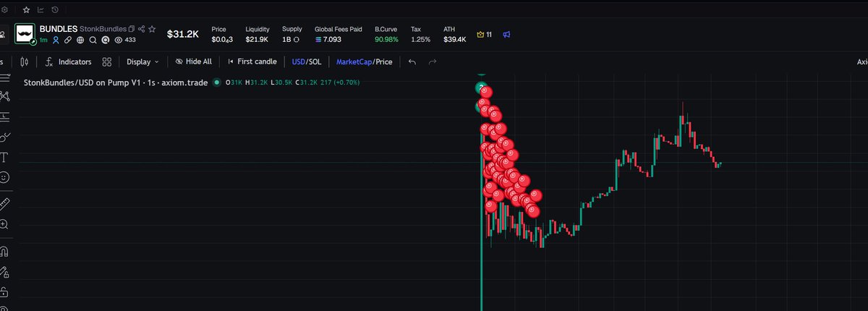The image size is (868, 311).
Task: Click the crown icon with 11
Action: tap(485, 34)
